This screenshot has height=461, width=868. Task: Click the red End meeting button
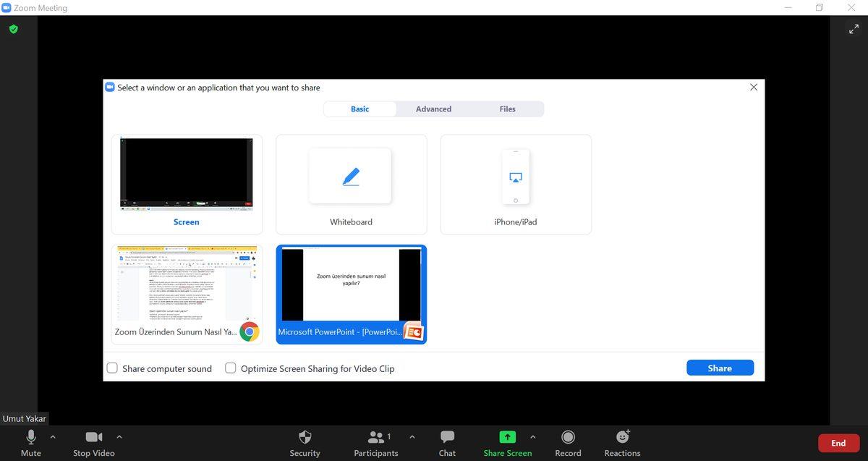point(838,443)
